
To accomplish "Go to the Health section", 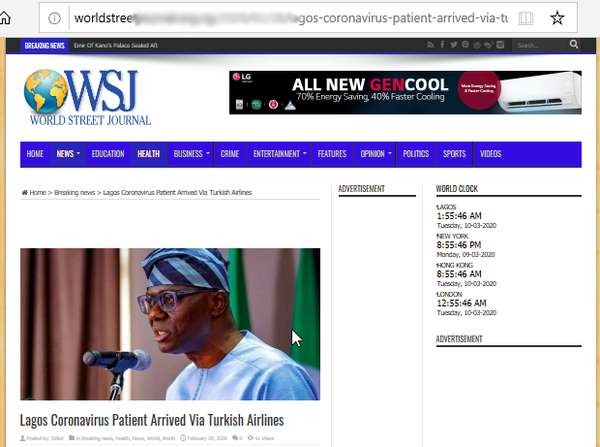I will (148, 154).
